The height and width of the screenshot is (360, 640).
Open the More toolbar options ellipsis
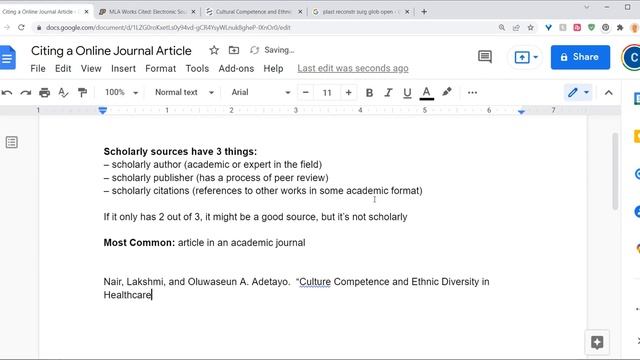(x=472, y=93)
